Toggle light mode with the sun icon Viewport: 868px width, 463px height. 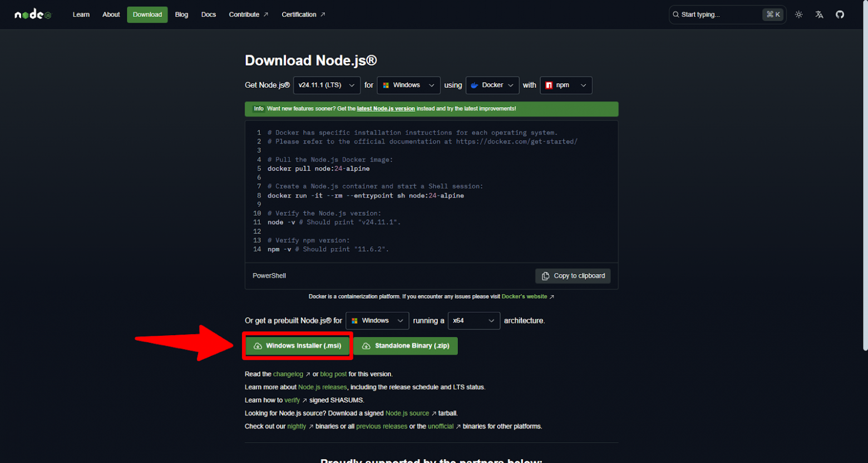(799, 14)
